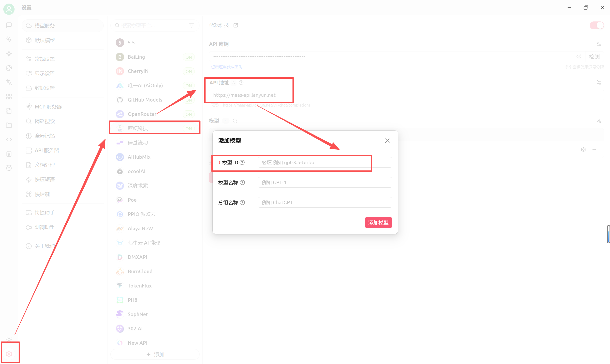Open the notes clipboard icon in sidebar
The image size is (610, 364).
tap(9, 154)
